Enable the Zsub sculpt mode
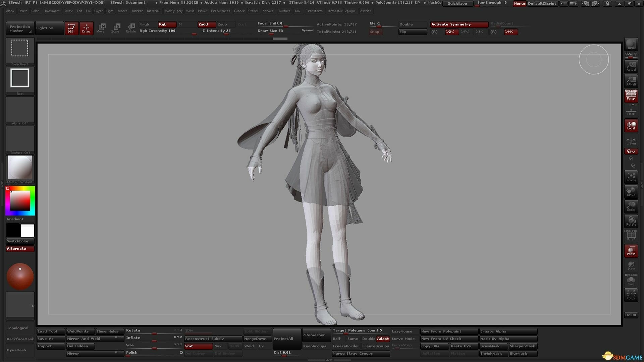The width and height of the screenshot is (644, 362). tap(226, 24)
